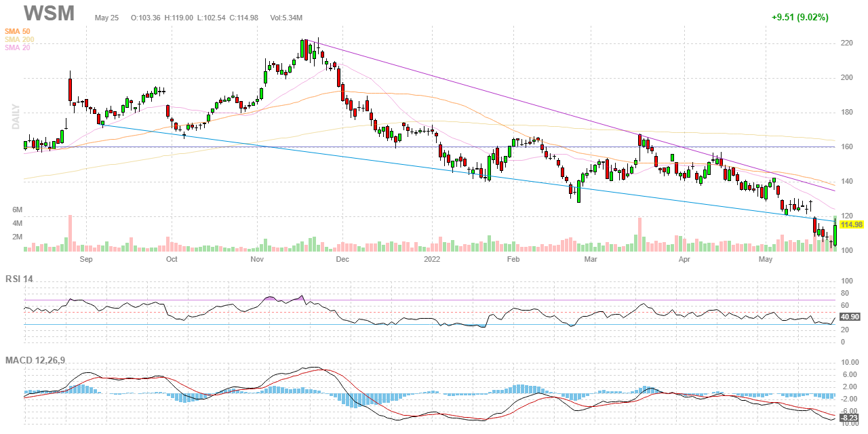This screenshot has width=868, height=434.
Task: Click the MACD value box showing -8.23
Action: click(x=850, y=418)
